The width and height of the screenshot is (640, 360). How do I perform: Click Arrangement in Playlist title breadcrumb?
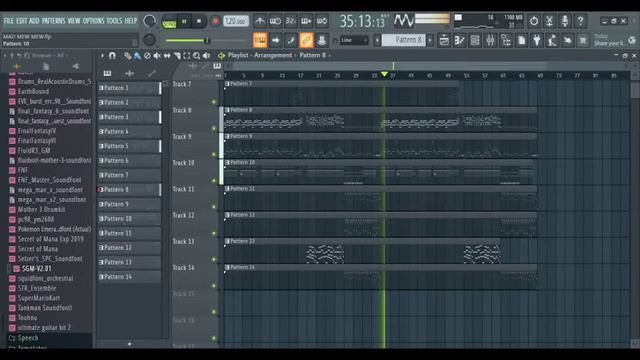(273, 55)
